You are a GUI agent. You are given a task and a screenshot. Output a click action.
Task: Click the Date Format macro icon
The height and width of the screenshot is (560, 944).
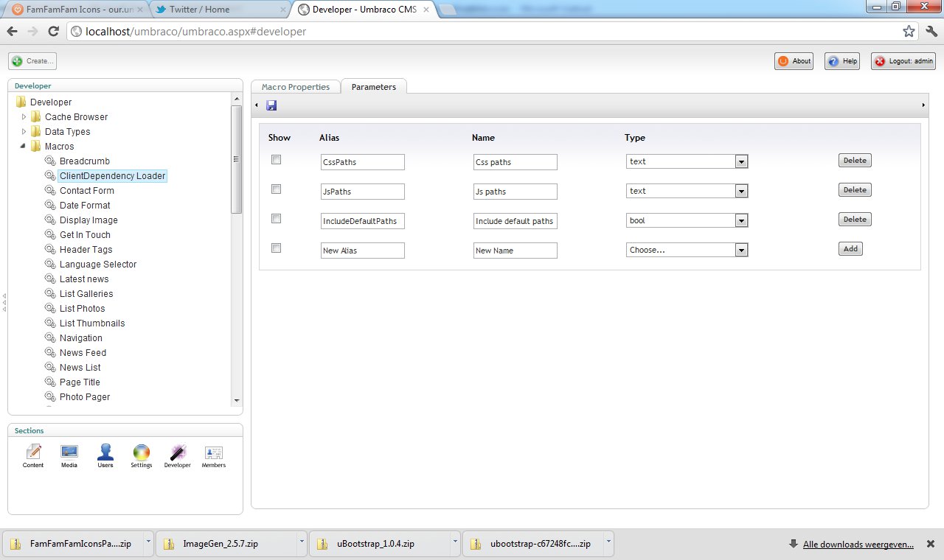tap(50, 206)
